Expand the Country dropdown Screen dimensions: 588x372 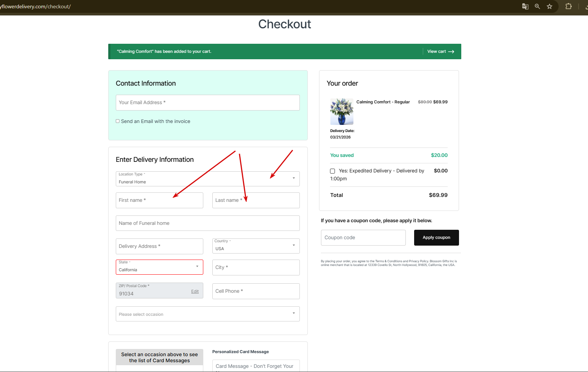pos(256,246)
